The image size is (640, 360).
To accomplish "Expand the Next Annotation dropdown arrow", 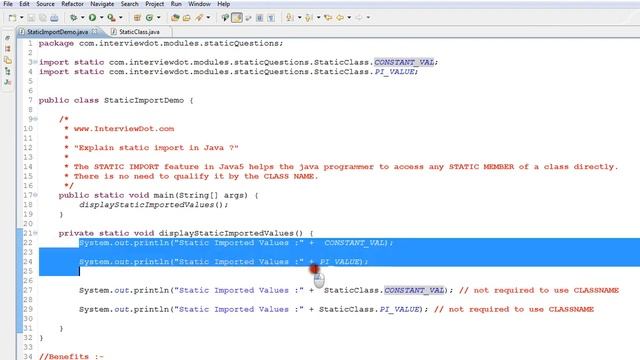I will (x=300, y=18).
